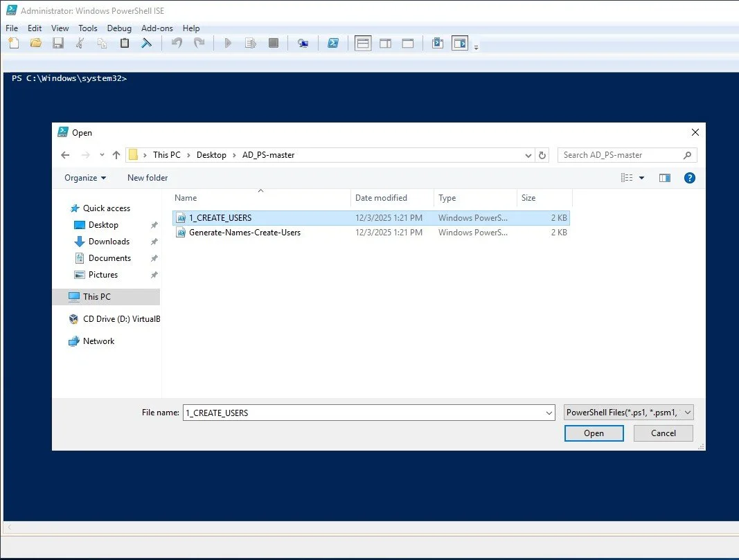Click the Paste clipboard icon in ISE toolbar
The height and width of the screenshot is (560, 739).
pos(125,44)
